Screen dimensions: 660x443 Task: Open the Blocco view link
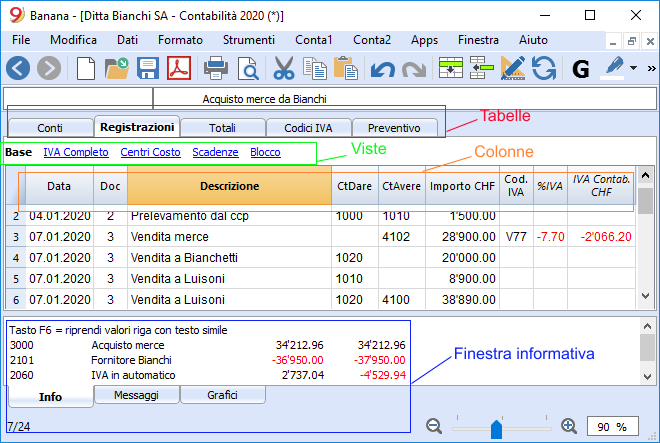265,152
